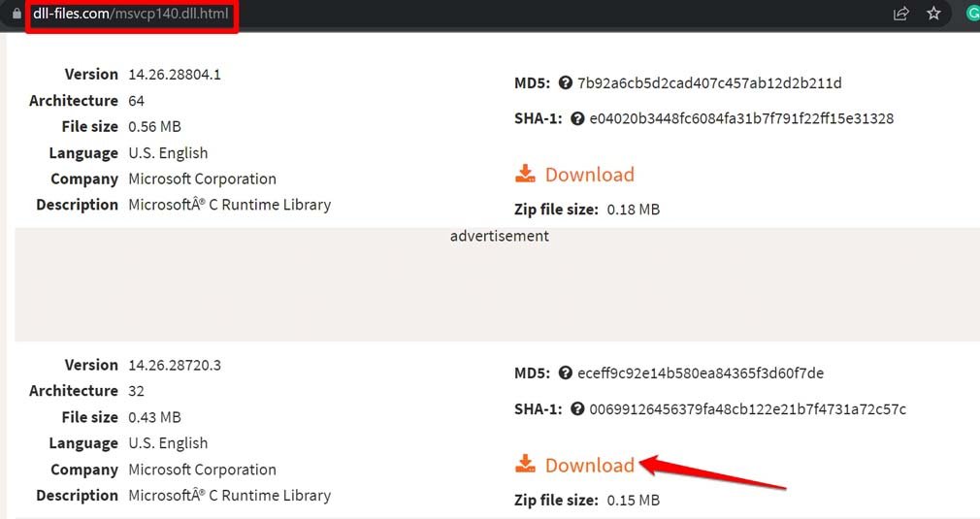Click SHA-1 help icon for the 64-bit file

pyautogui.click(x=577, y=119)
